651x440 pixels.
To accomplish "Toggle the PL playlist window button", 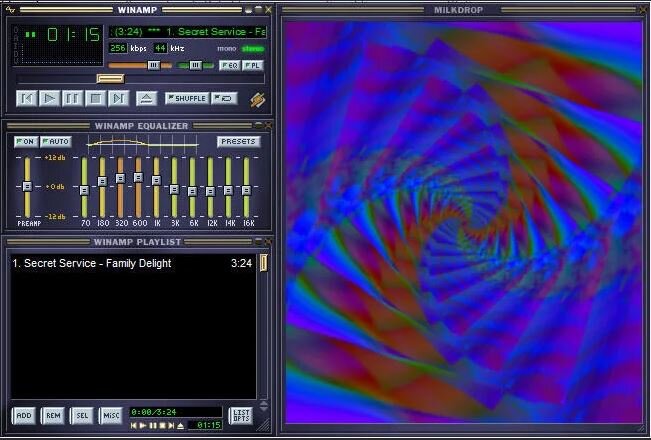I will pyautogui.click(x=252, y=66).
